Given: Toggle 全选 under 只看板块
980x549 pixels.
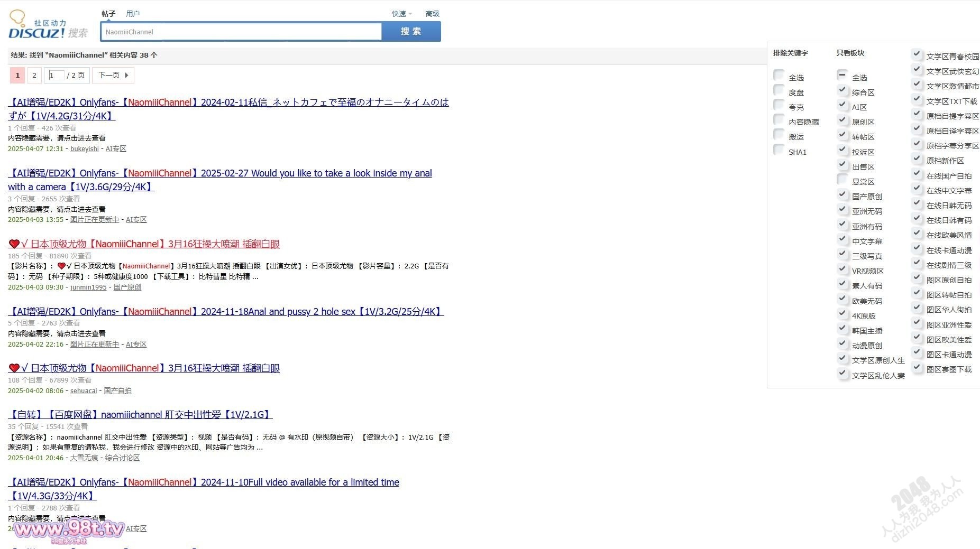Looking at the screenshot, I should 842,75.
